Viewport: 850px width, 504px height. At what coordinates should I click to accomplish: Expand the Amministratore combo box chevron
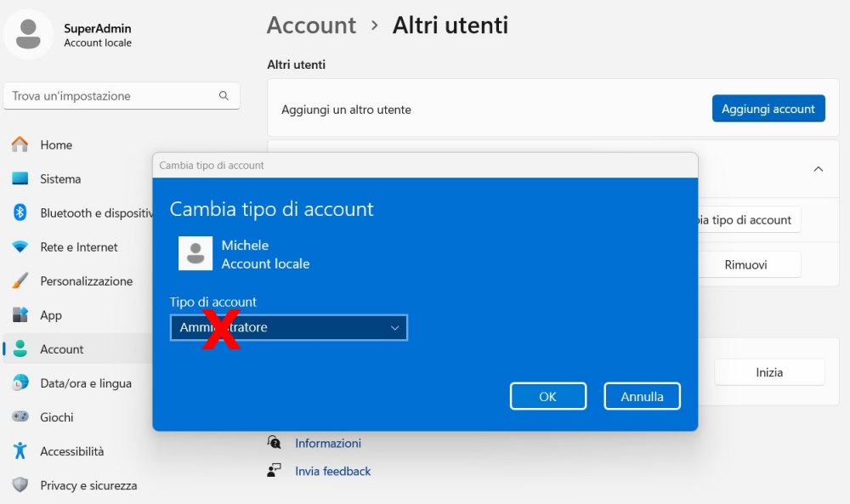(x=394, y=327)
